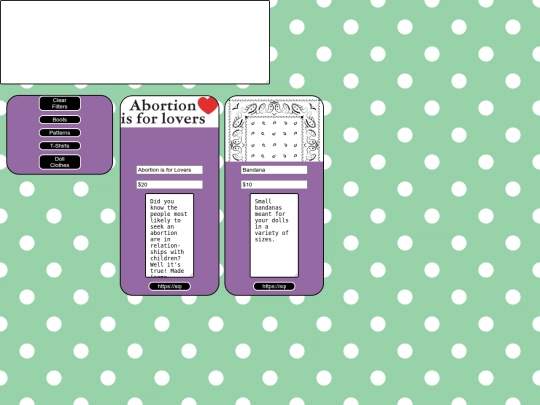Click the $20 price field
The image size is (540, 405).
point(169,185)
